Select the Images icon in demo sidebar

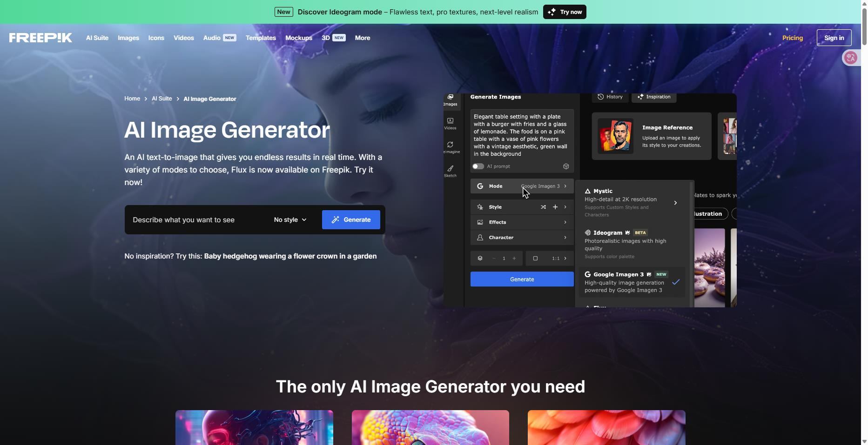450,97
